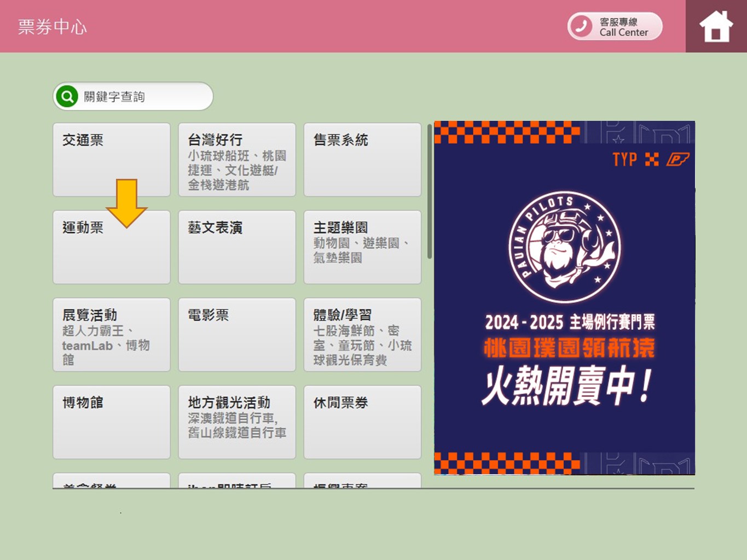Open the 交通票 category tile
747x560 pixels.
tap(112, 160)
